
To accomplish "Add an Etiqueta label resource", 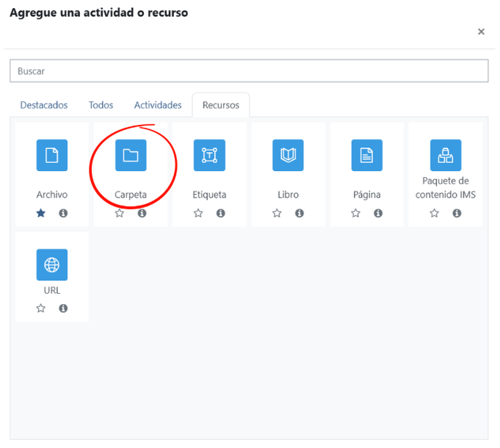I will point(209,155).
